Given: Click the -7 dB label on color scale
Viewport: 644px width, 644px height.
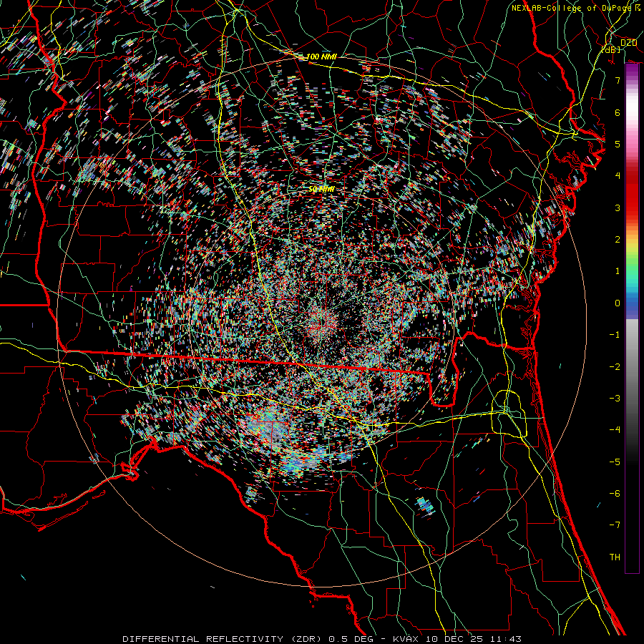Looking at the screenshot, I should pos(615,525).
